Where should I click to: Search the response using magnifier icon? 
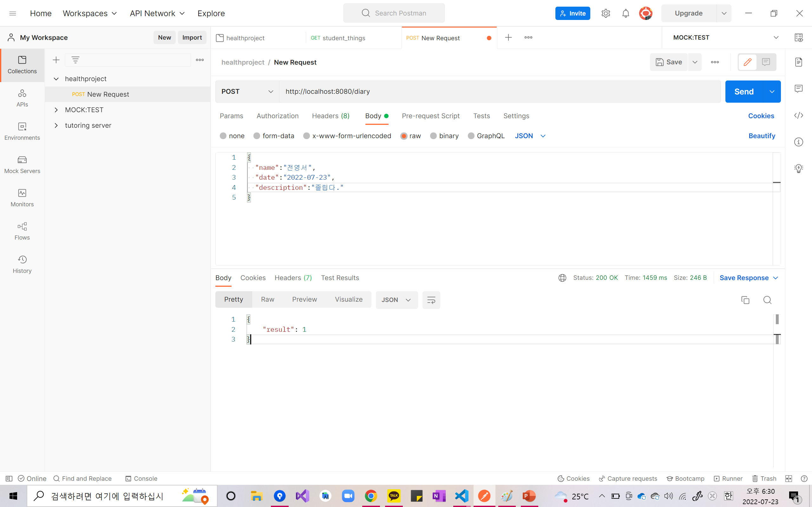[767, 300]
